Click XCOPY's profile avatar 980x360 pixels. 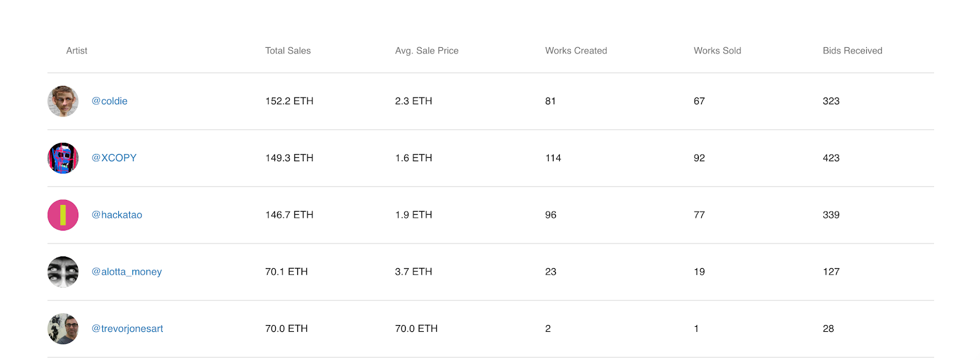tap(63, 158)
